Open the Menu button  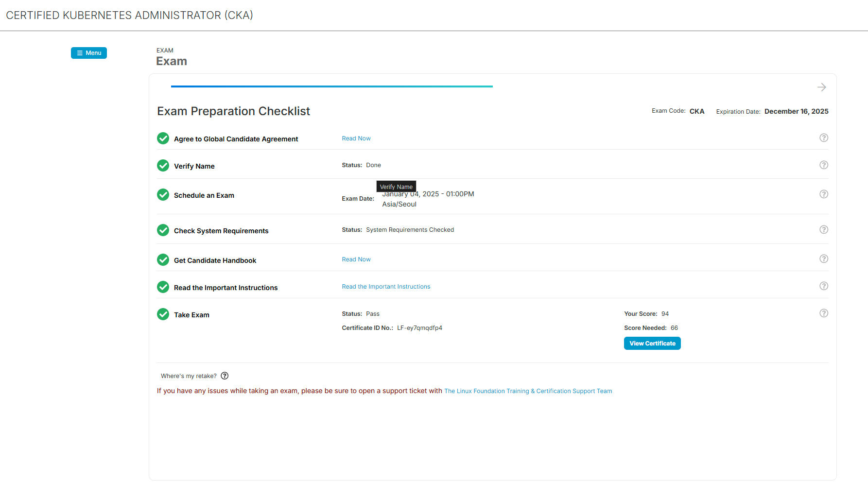89,53
